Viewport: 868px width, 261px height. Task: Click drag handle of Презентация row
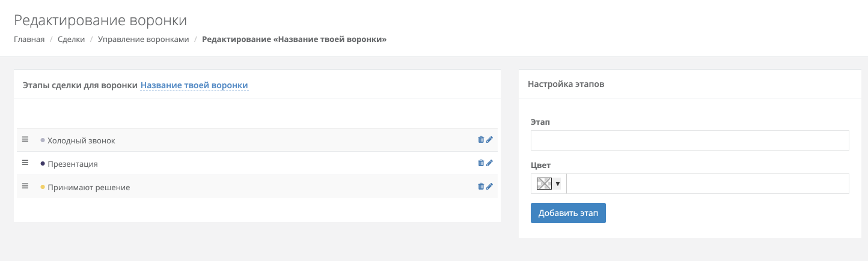coord(25,163)
